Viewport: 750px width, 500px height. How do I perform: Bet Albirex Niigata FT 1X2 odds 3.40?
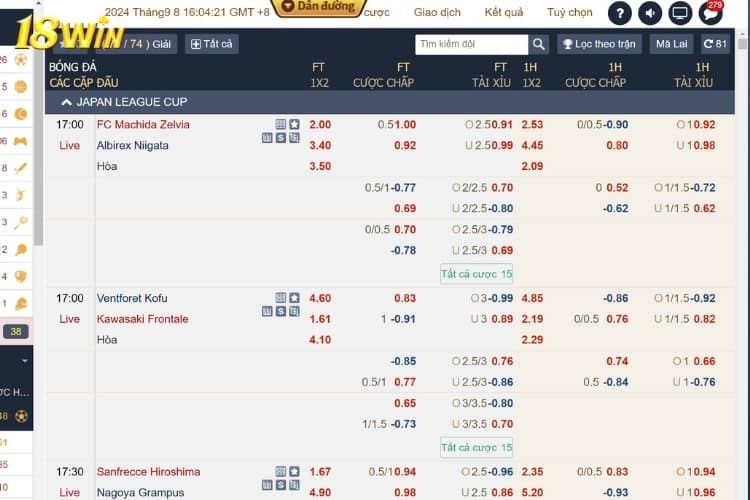tap(320, 145)
